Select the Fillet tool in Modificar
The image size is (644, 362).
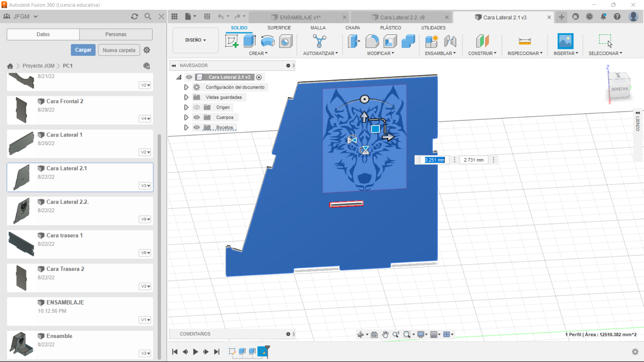[x=372, y=41]
